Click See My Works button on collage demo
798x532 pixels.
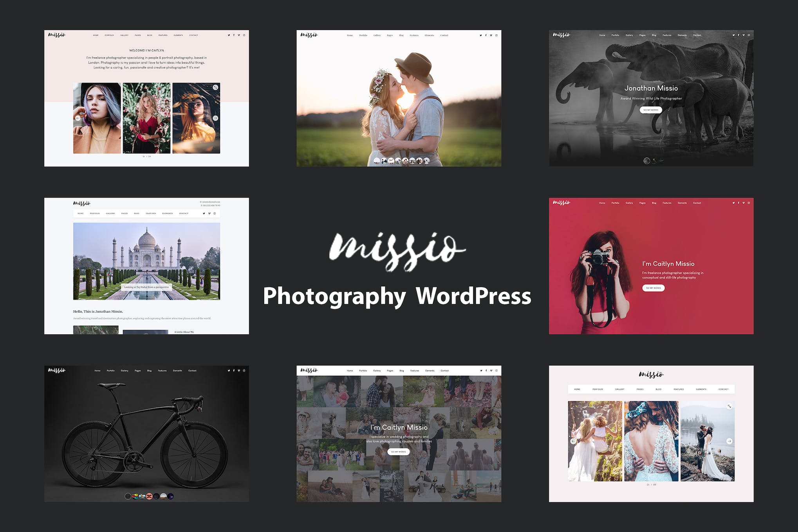click(398, 452)
